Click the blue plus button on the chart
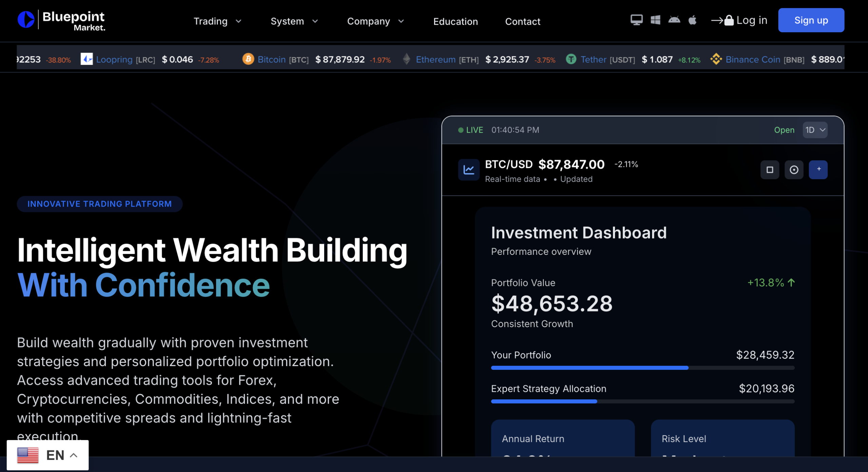 [818, 170]
